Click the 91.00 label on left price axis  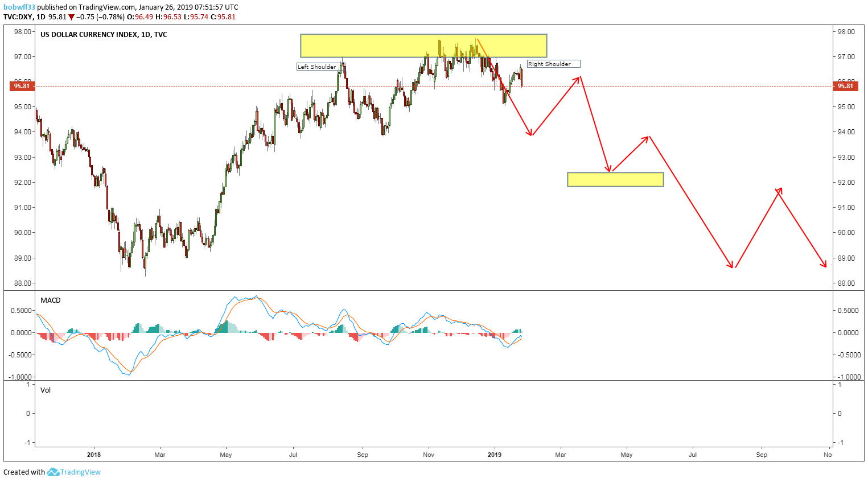[23, 208]
